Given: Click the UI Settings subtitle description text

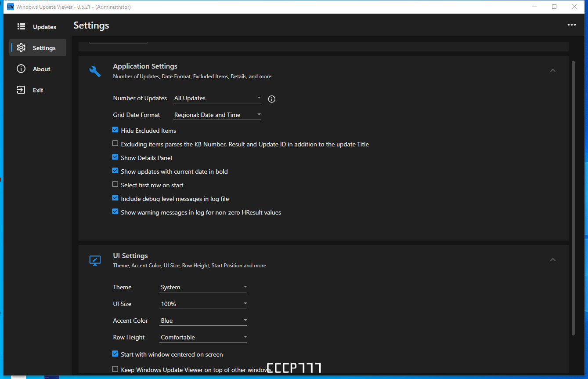Looking at the screenshot, I should pyautogui.click(x=190, y=266).
